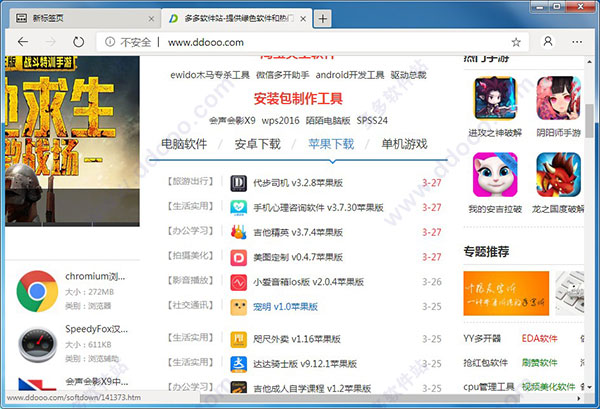This screenshot has height=409, width=600.
Task: Open the 驱动总裁 link
Action: 408,75
